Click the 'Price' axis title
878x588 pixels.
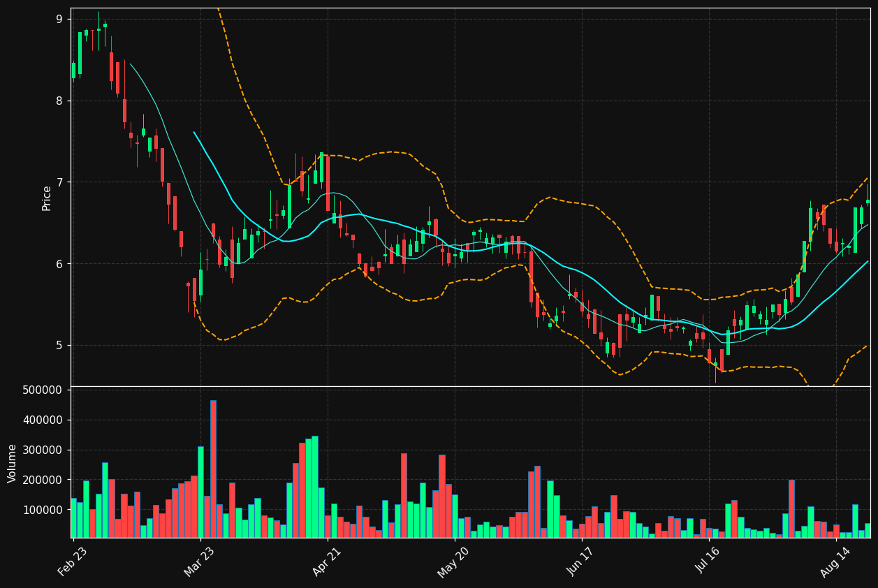(x=47, y=198)
